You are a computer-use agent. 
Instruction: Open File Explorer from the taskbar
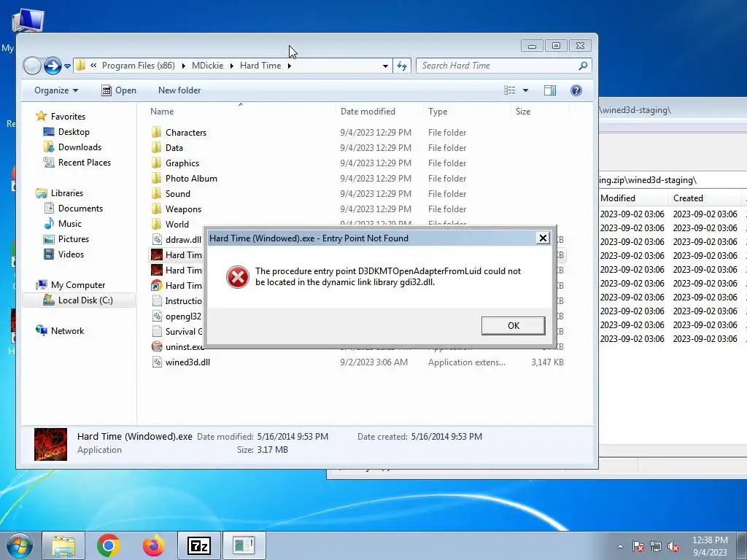coord(63,545)
